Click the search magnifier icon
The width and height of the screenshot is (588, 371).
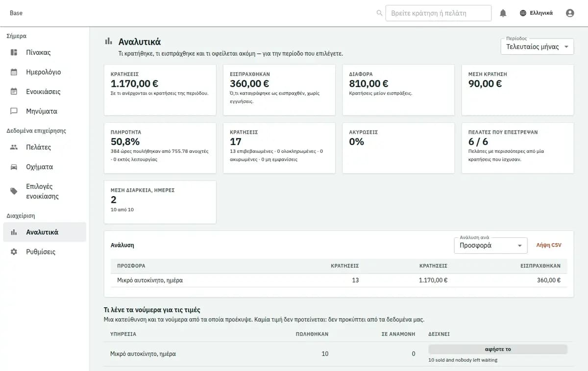(379, 13)
